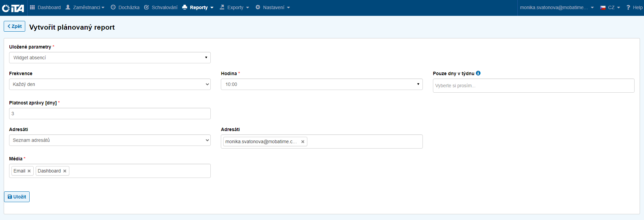The image size is (644, 220).
Task: Expand the Reporty menu
Action: (x=198, y=7)
